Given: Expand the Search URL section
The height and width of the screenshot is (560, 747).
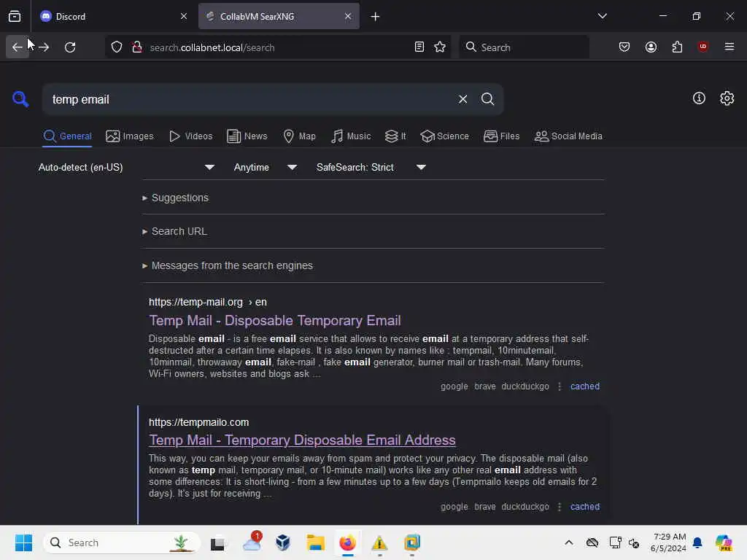Looking at the screenshot, I should [174, 231].
